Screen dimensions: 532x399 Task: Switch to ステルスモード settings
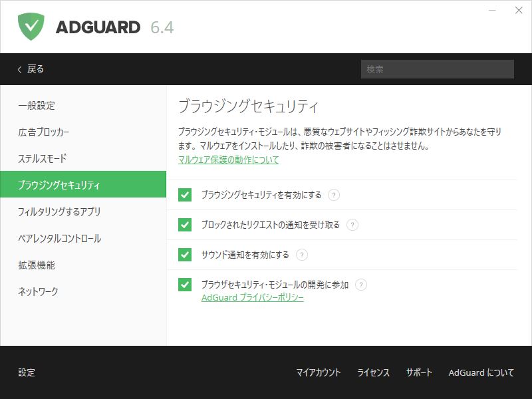(x=83, y=158)
